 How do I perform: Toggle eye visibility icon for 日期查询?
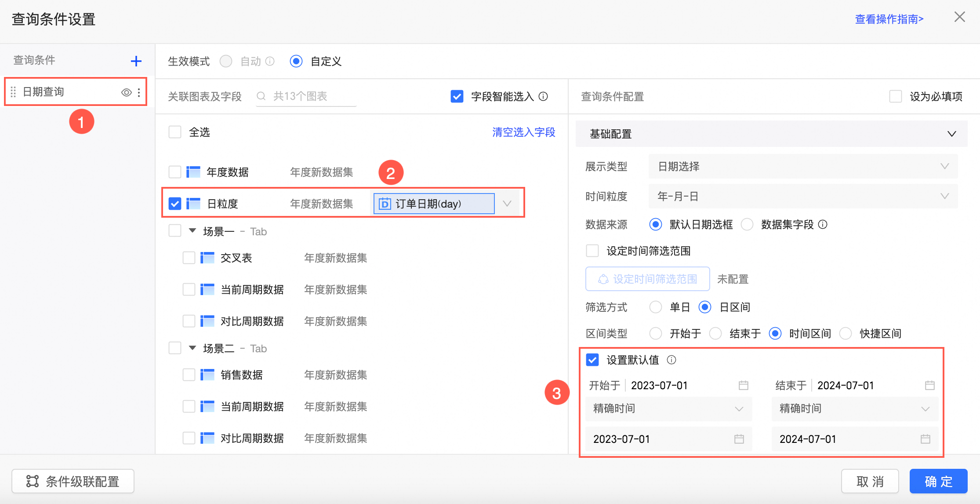[x=126, y=92]
